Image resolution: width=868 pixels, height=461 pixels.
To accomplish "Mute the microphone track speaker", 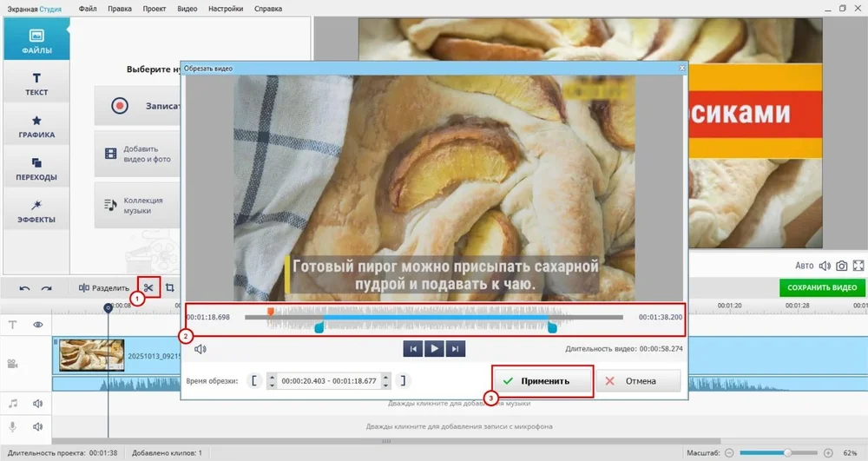I will (37, 426).
